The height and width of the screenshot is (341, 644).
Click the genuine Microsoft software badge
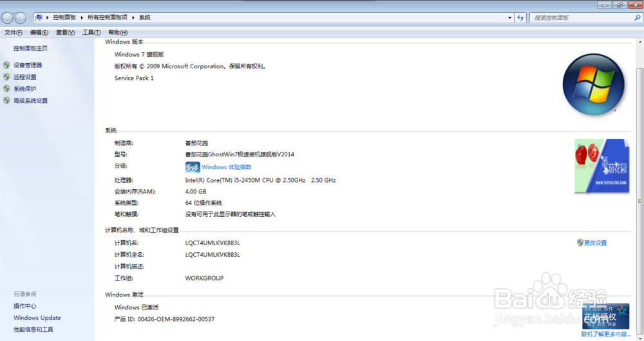[605, 316]
